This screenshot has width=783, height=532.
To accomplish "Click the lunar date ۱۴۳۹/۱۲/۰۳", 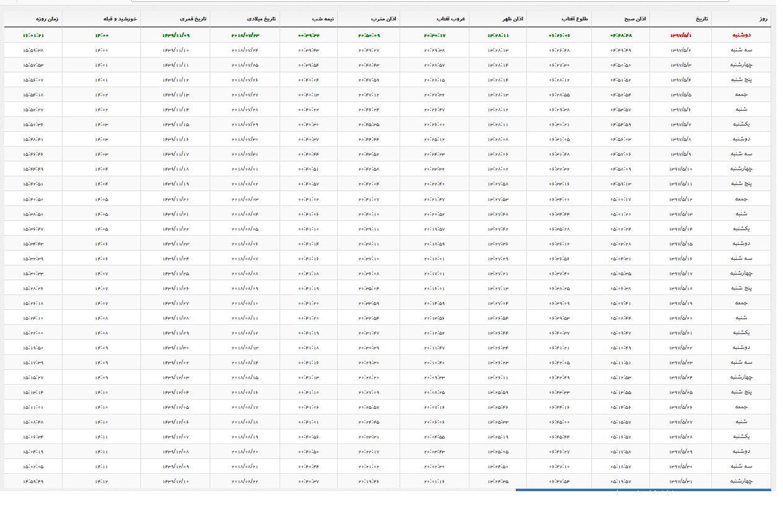I will (x=176, y=377).
